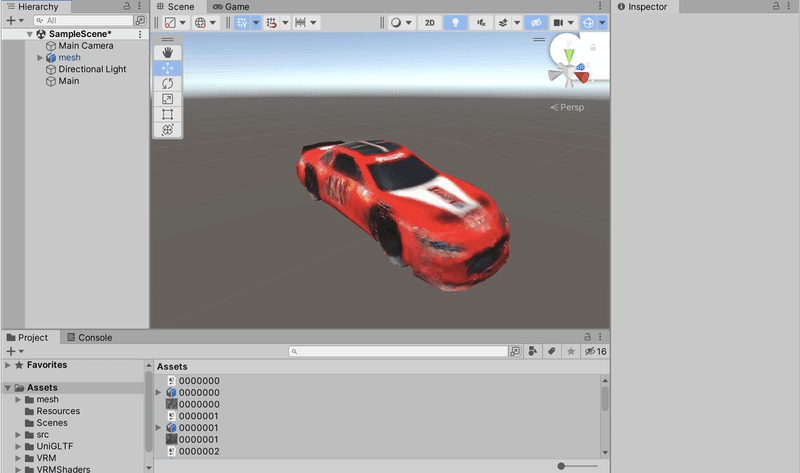The width and height of the screenshot is (800, 473).
Task: Click the Project search-by-type icon
Action: coord(533,351)
